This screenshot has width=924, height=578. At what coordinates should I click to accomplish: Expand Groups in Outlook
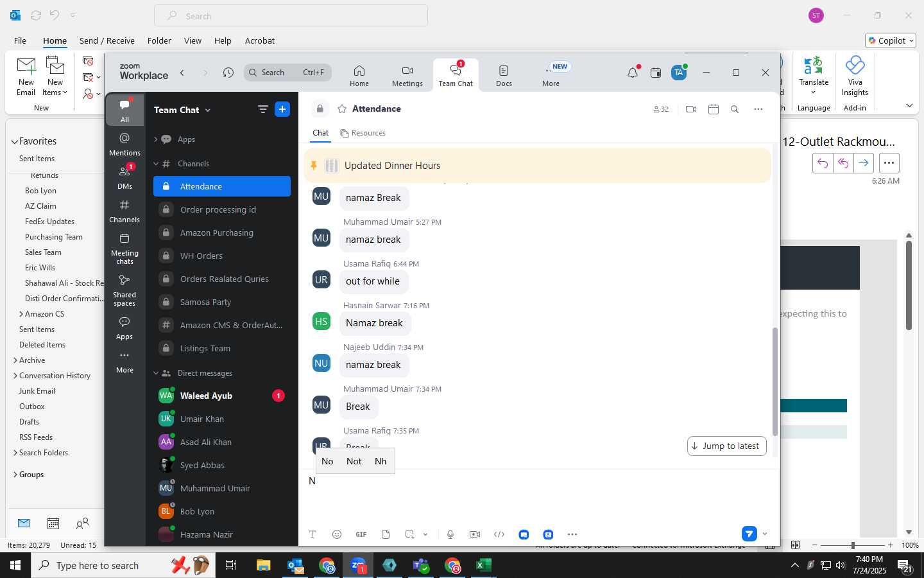point(15,475)
